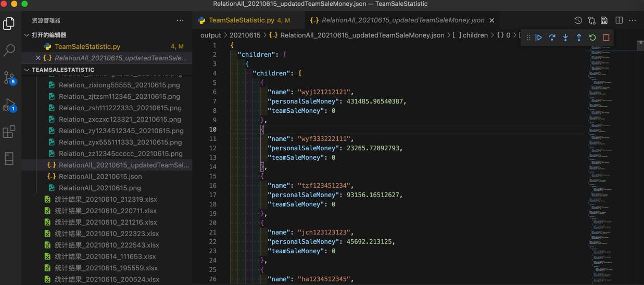Open 统计结果_20210615_200524.xlsx
This screenshot has height=285, width=644.
107,279
